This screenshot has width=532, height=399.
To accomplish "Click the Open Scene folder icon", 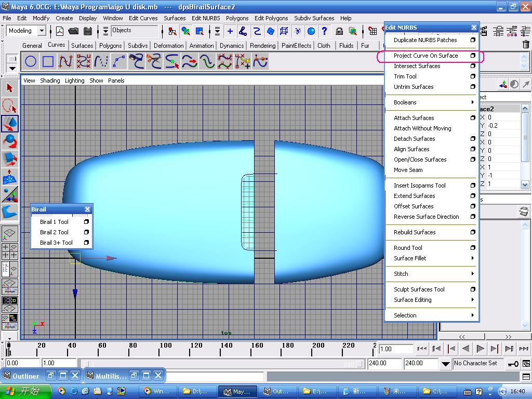I will point(73,31).
